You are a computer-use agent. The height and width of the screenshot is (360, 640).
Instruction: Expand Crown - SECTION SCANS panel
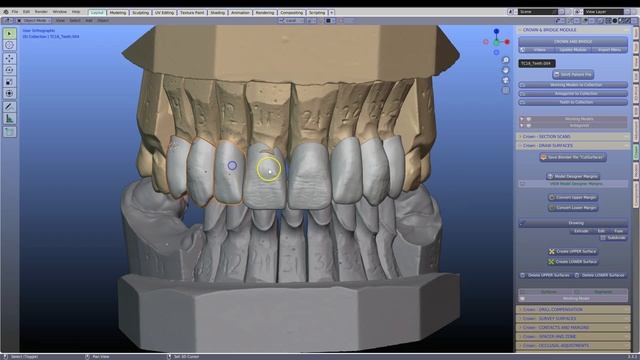(573, 137)
